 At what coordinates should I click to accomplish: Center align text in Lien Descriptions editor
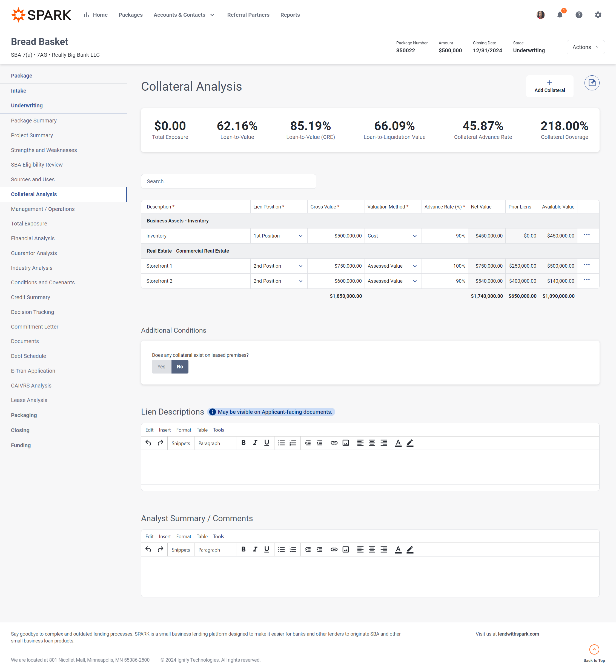(x=372, y=443)
